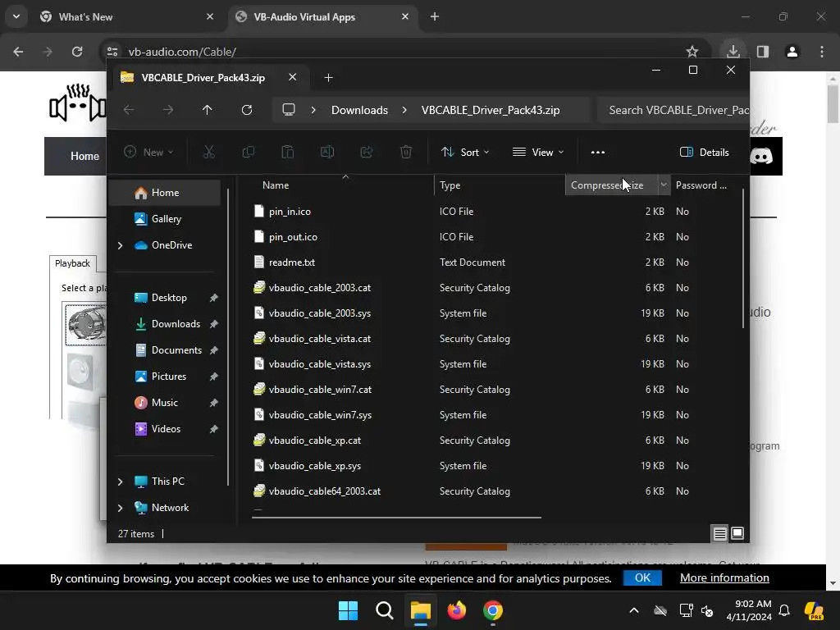Viewport: 840px width, 630px height.
Task: Click Downloads in the address breadcrumb
Action: pos(359,110)
